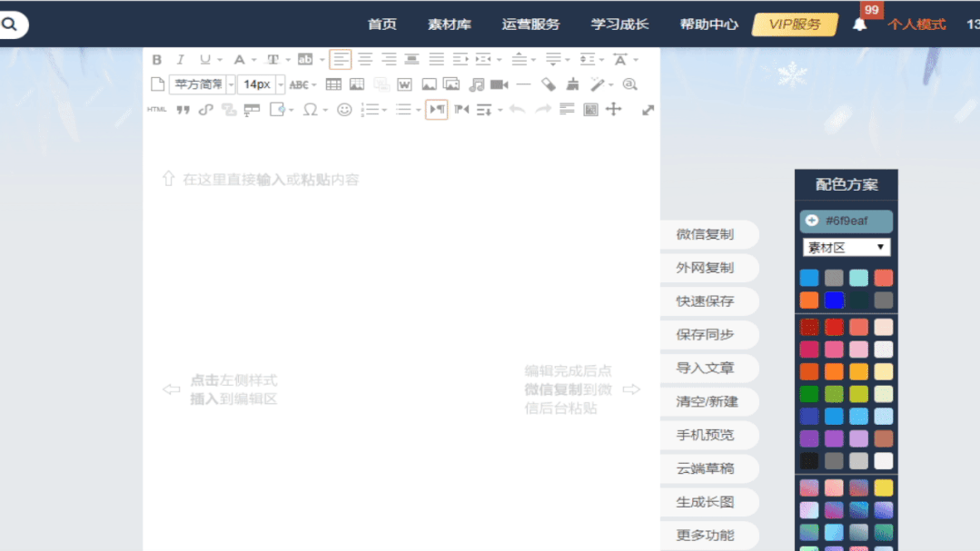Image resolution: width=980 pixels, height=551 pixels.
Task: Click inside the empty editor content area
Action: (x=401, y=290)
